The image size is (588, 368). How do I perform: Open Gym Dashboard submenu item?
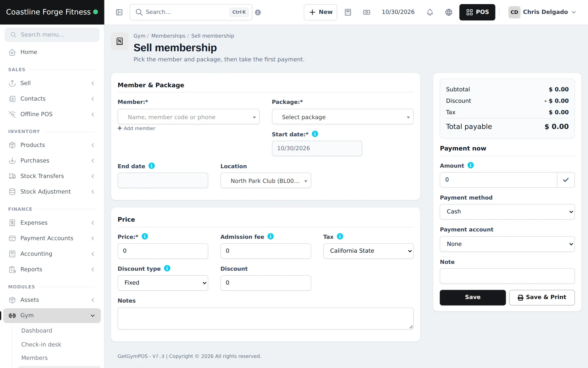36,330
